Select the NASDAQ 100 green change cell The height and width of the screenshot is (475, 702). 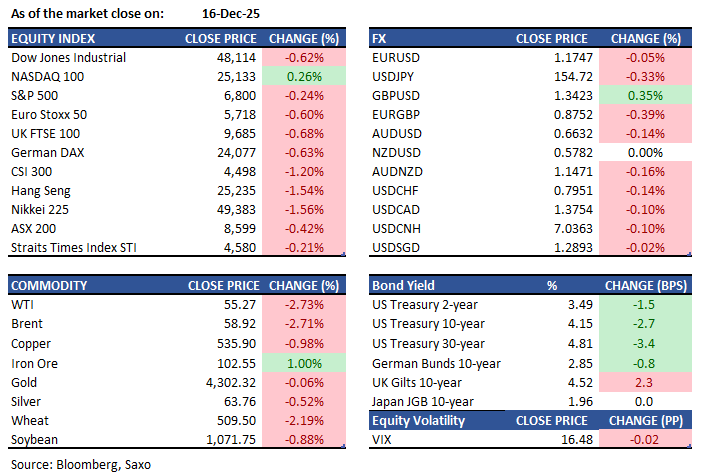(300, 76)
